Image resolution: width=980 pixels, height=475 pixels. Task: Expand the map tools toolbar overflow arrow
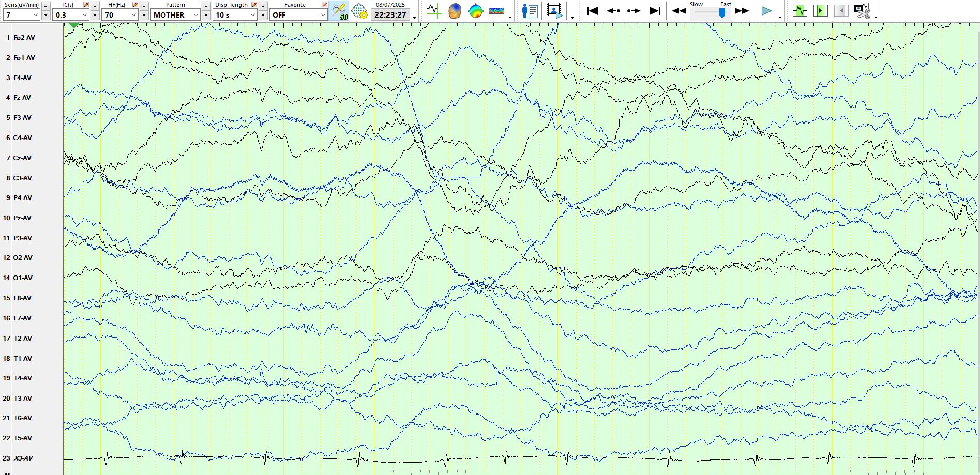510,18
